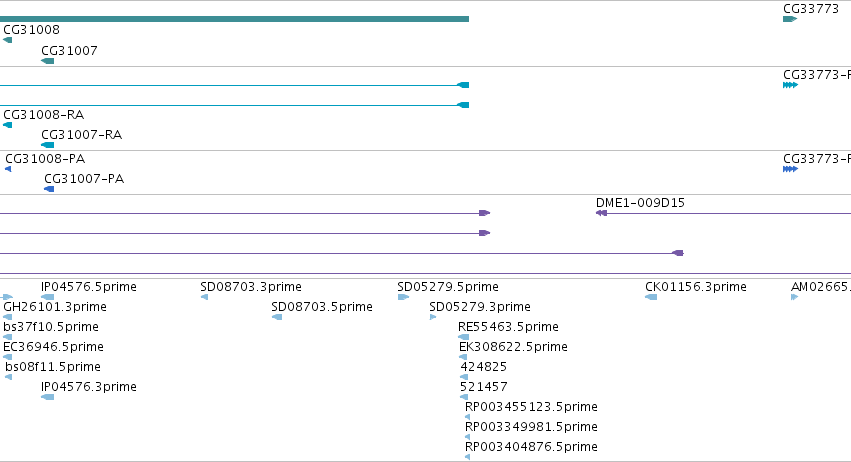Click the CG31008 gene arrow glyph
The image size is (851, 462).
[8, 40]
